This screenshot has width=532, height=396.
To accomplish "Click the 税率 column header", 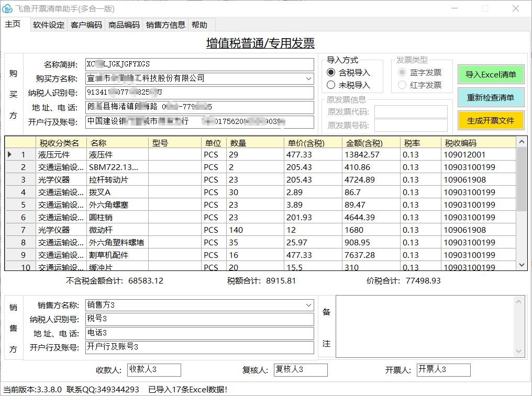I will tap(411, 143).
